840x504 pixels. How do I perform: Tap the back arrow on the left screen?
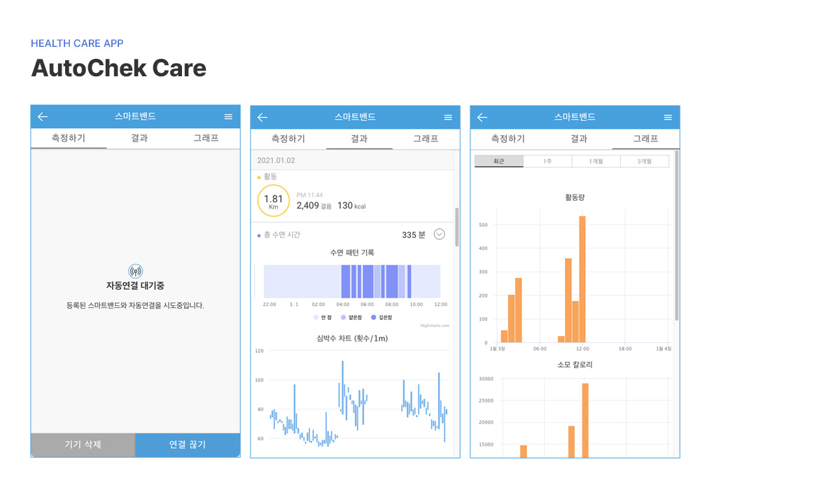43,117
